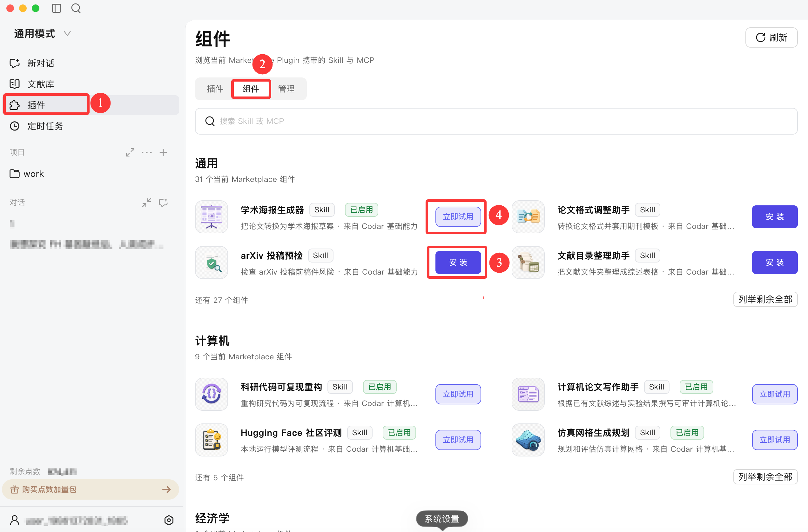Open the search magnifier in title bar

(x=76, y=8)
